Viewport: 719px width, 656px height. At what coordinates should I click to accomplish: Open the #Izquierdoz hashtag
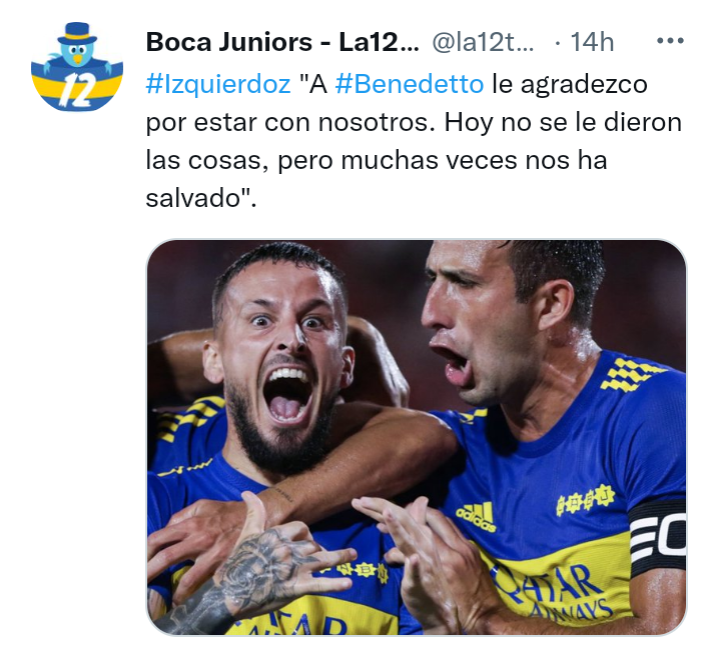[218, 84]
